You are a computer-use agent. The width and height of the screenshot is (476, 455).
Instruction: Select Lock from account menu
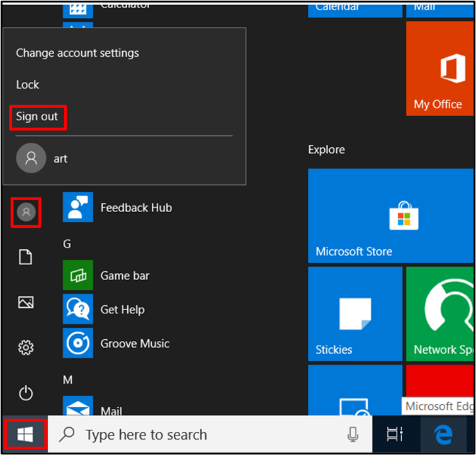(28, 84)
